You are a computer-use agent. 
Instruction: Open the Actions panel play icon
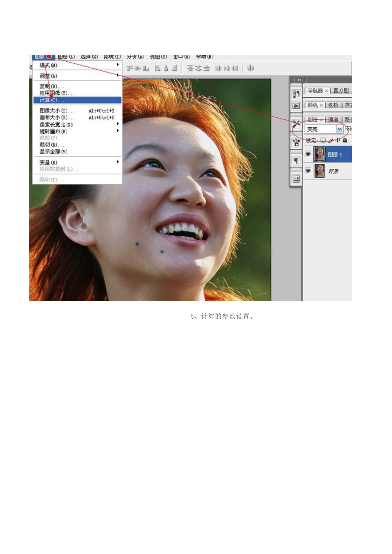[x=296, y=106]
